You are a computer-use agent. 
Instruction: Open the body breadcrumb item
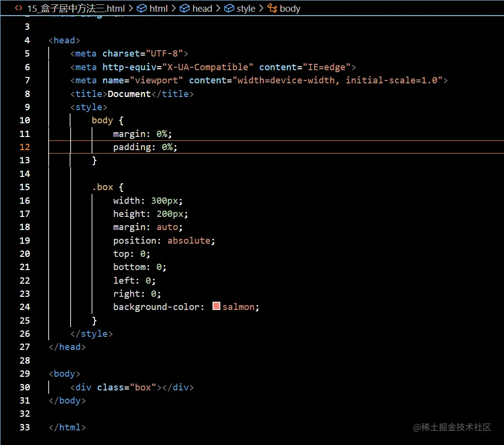(x=290, y=8)
